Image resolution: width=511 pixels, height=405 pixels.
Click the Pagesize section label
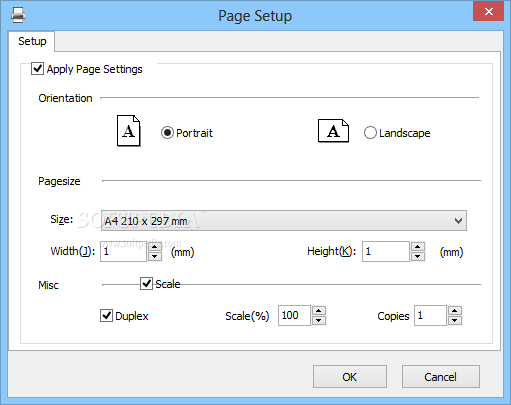pos(59,181)
